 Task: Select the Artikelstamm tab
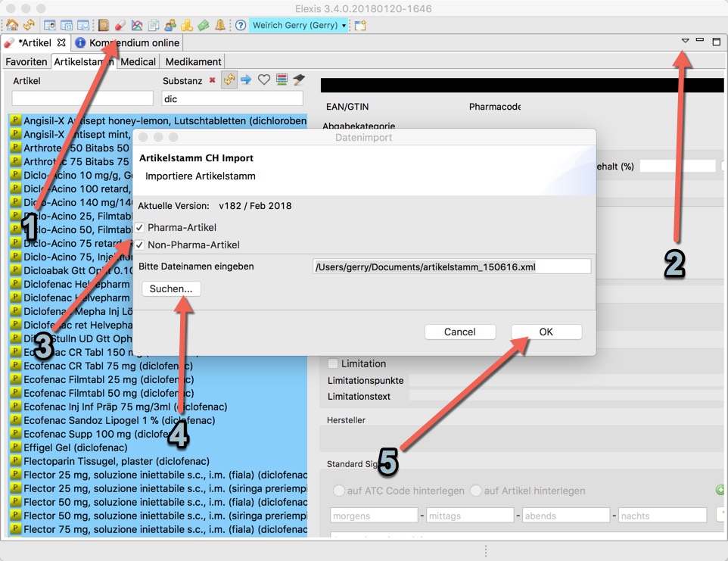(83, 62)
